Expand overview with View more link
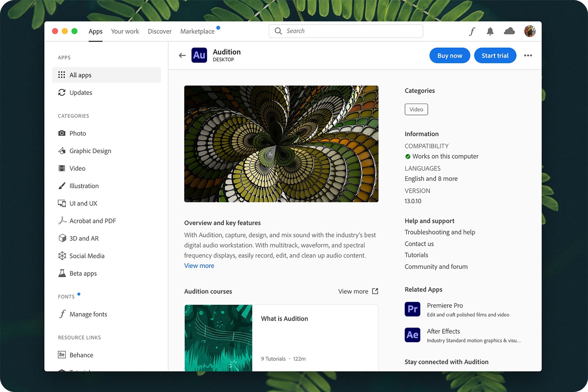This screenshot has width=588, height=392. (199, 266)
